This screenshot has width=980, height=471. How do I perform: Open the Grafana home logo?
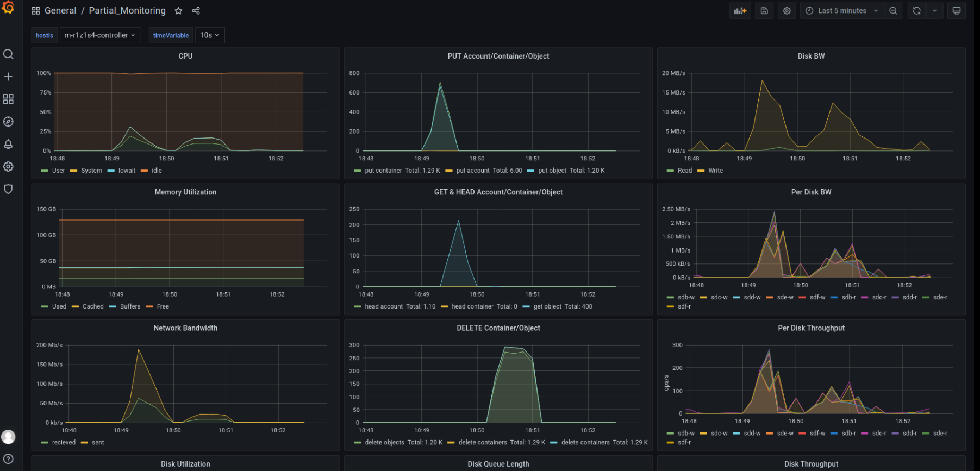(x=8, y=8)
